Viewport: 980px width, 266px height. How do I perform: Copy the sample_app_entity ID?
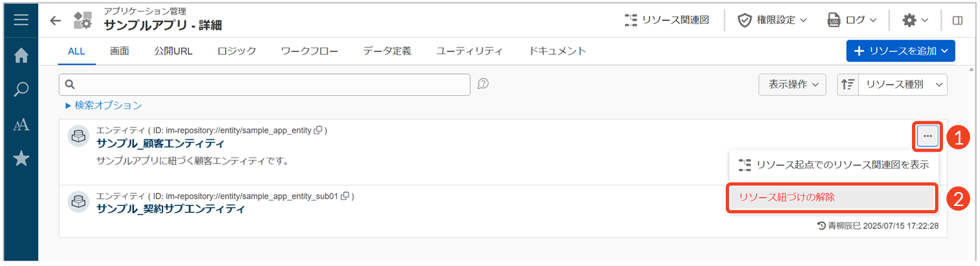[318, 131]
